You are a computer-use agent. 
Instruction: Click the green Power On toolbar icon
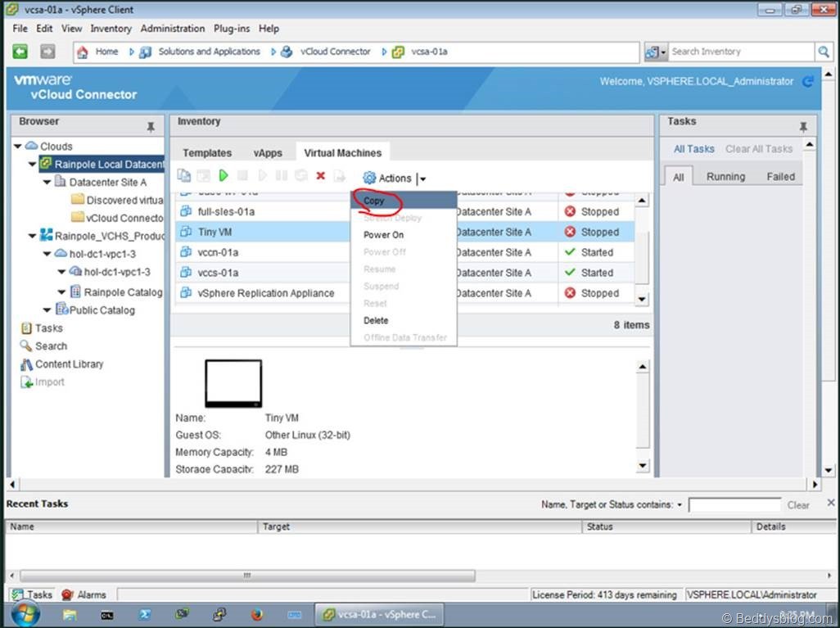point(224,175)
